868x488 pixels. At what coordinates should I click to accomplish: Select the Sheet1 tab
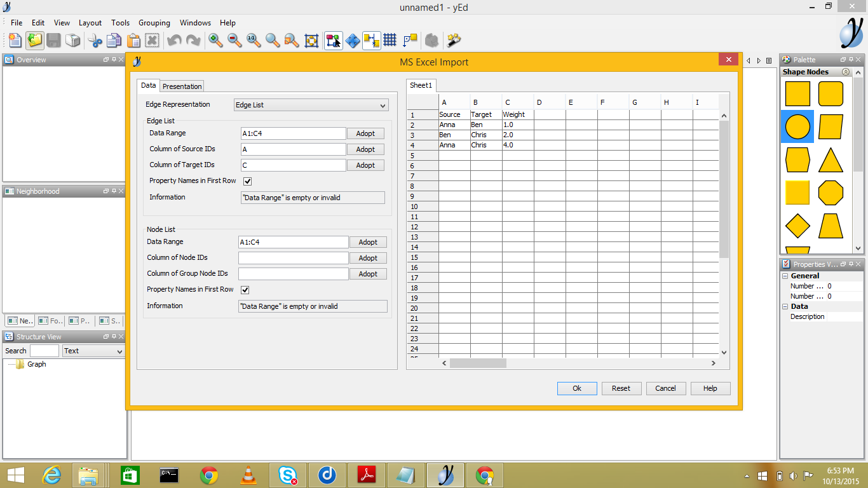pos(421,85)
